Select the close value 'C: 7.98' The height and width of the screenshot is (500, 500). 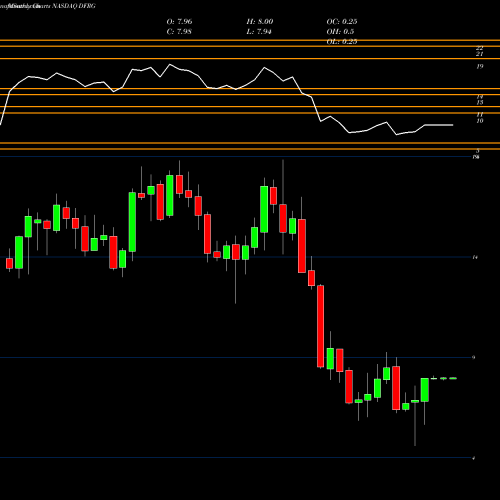coord(179,32)
